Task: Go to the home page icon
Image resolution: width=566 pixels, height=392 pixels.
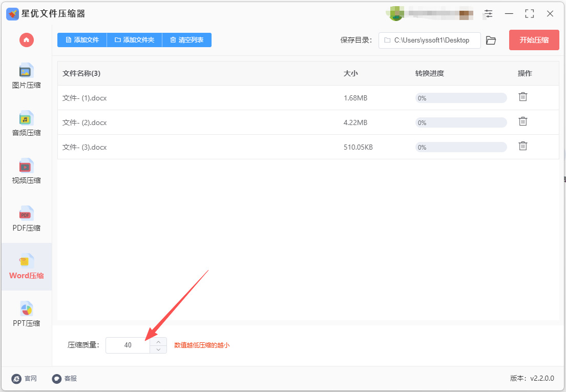Action: pos(26,39)
